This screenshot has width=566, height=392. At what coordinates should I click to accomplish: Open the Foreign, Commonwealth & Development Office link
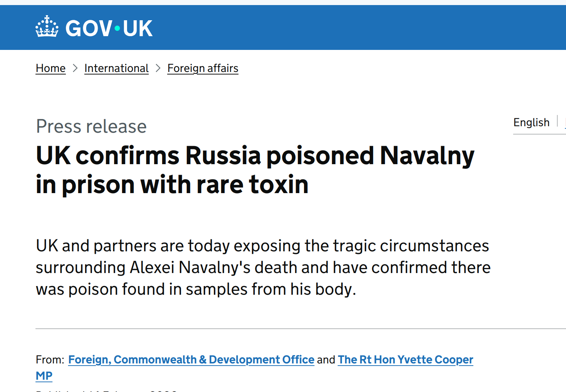pos(191,359)
